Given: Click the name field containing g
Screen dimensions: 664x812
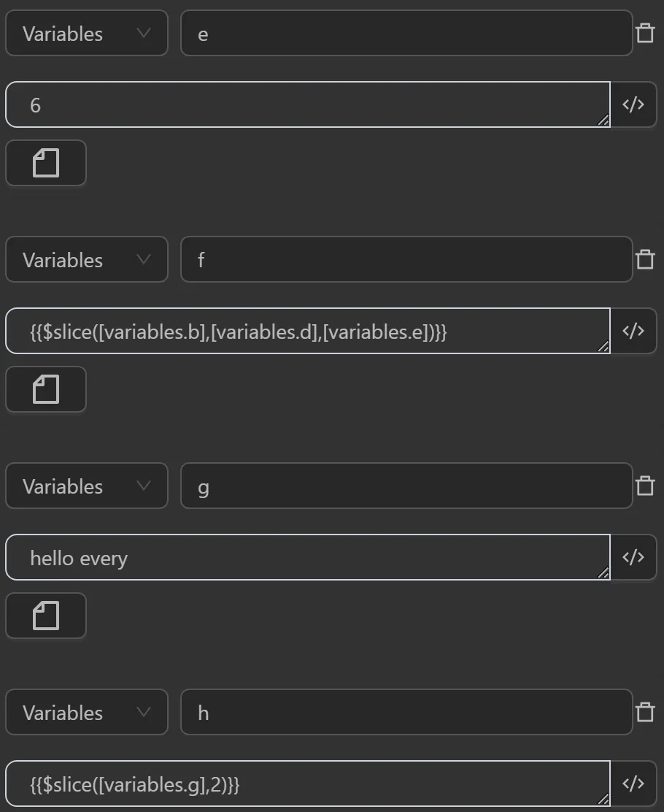Looking at the screenshot, I should click(x=406, y=486).
